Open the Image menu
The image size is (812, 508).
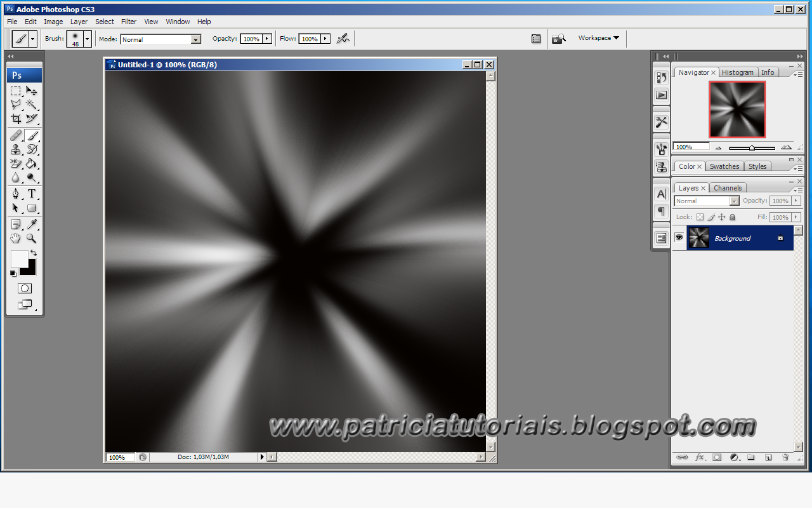[x=53, y=22]
